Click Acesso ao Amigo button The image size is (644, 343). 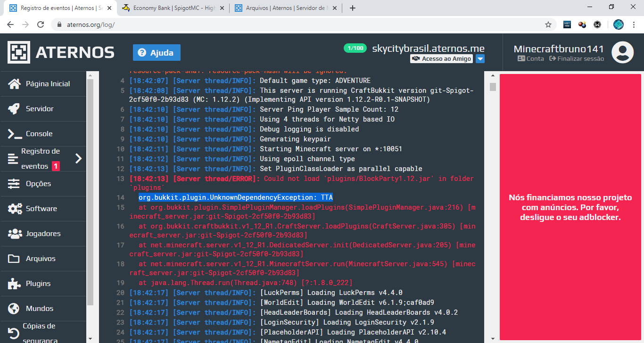(441, 59)
